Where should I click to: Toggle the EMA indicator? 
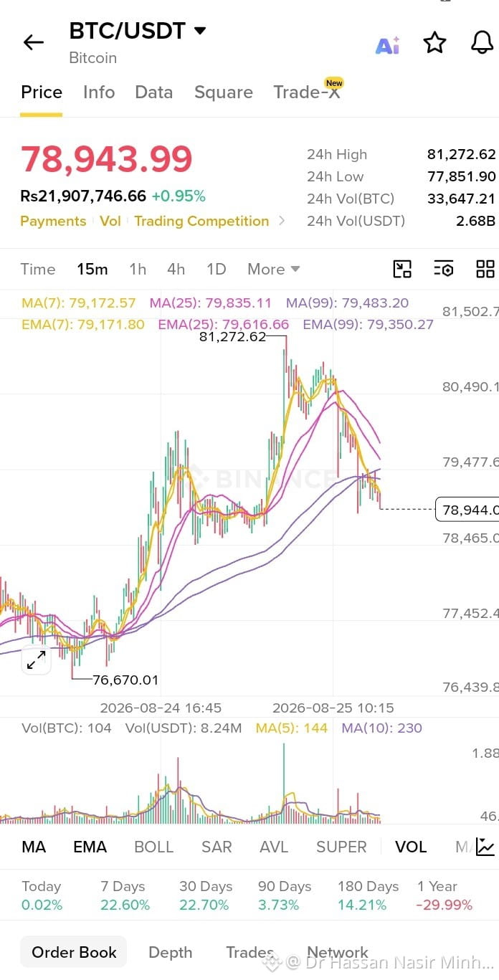pyautogui.click(x=90, y=847)
